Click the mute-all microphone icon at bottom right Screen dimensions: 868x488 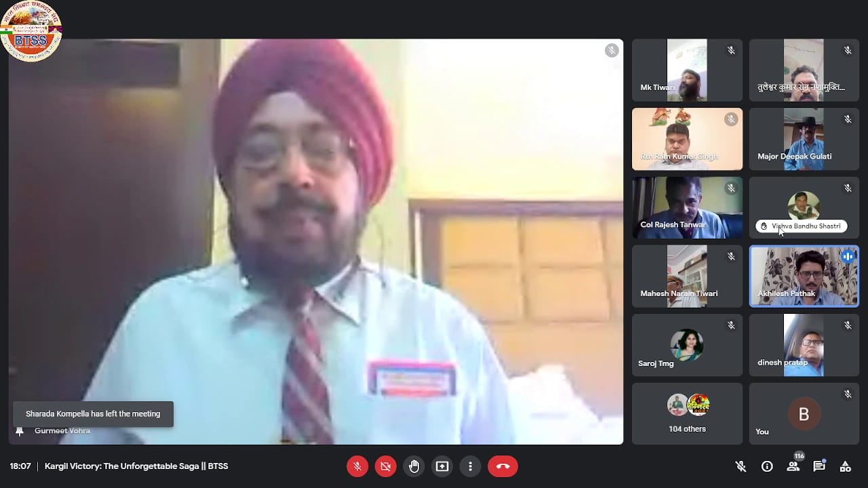(741, 466)
